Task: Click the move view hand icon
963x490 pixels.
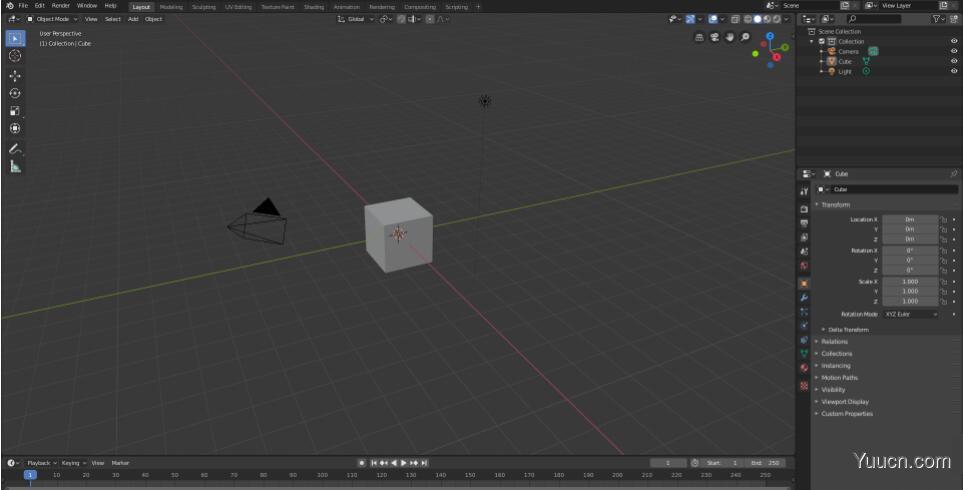Action: click(730, 37)
